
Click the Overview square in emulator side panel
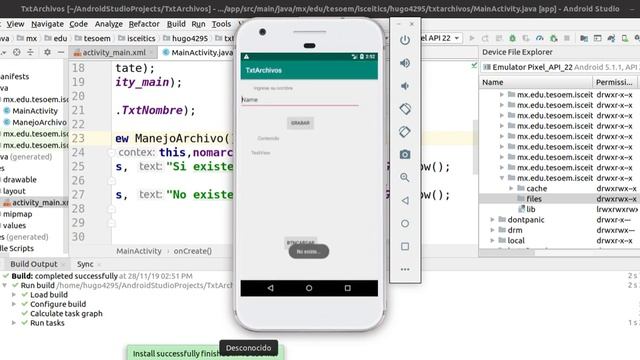(x=405, y=247)
